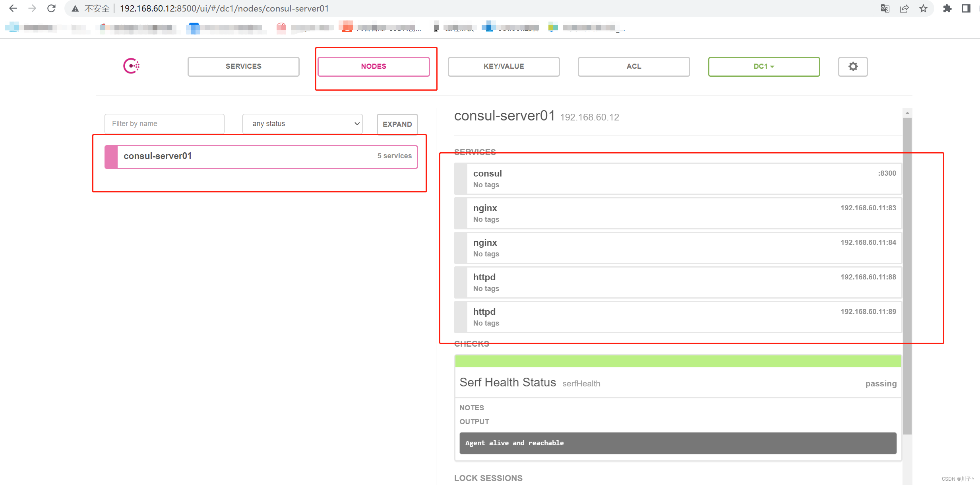Expand consul-server01 node details

pyautogui.click(x=397, y=124)
